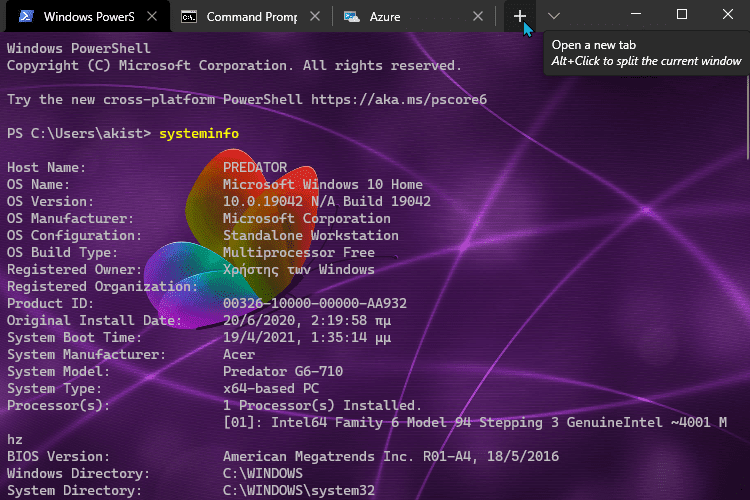Click the Copyright Microsoft Corporation line

point(234,66)
